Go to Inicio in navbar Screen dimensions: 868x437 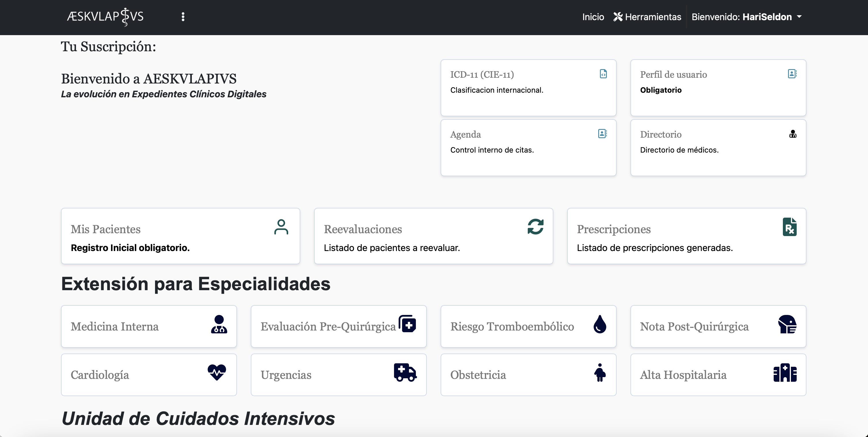(x=593, y=17)
